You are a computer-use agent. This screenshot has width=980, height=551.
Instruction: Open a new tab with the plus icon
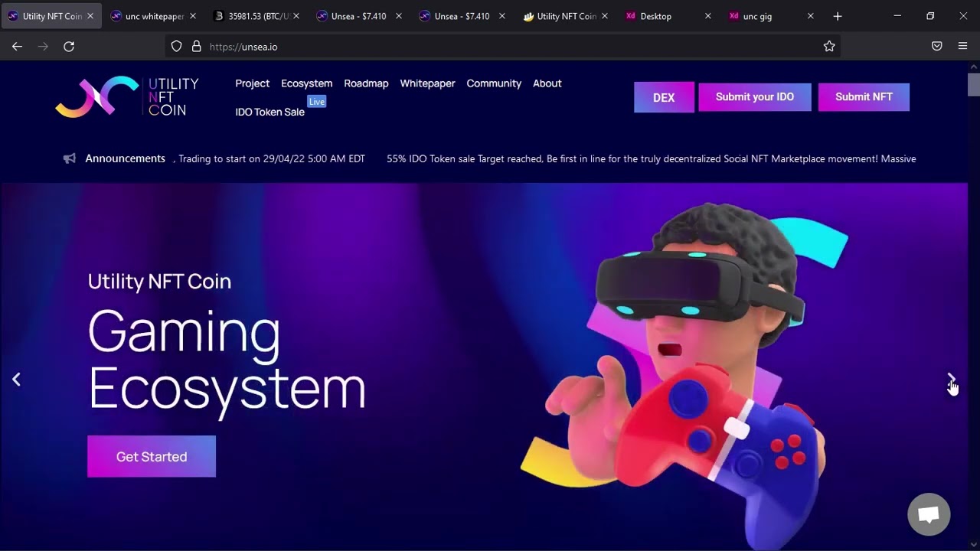pyautogui.click(x=838, y=16)
